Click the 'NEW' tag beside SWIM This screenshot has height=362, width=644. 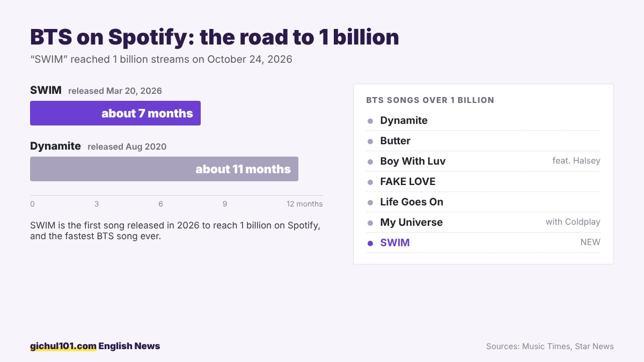[590, 242]
